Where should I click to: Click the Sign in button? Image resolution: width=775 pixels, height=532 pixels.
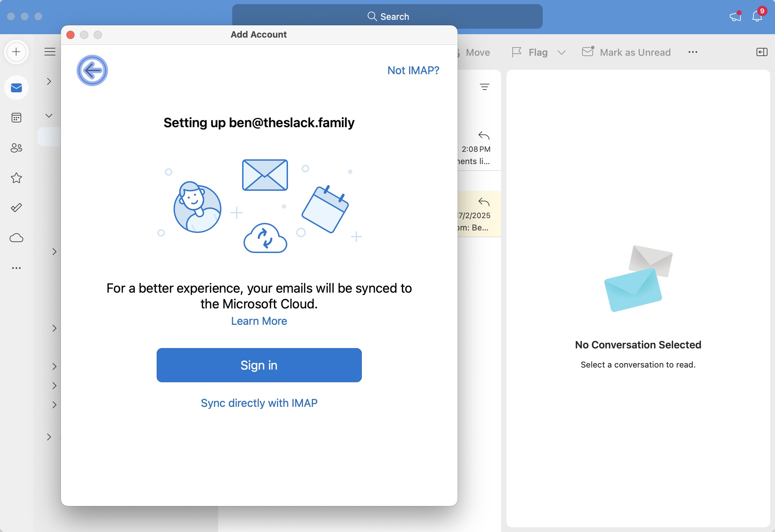point(259,365)
